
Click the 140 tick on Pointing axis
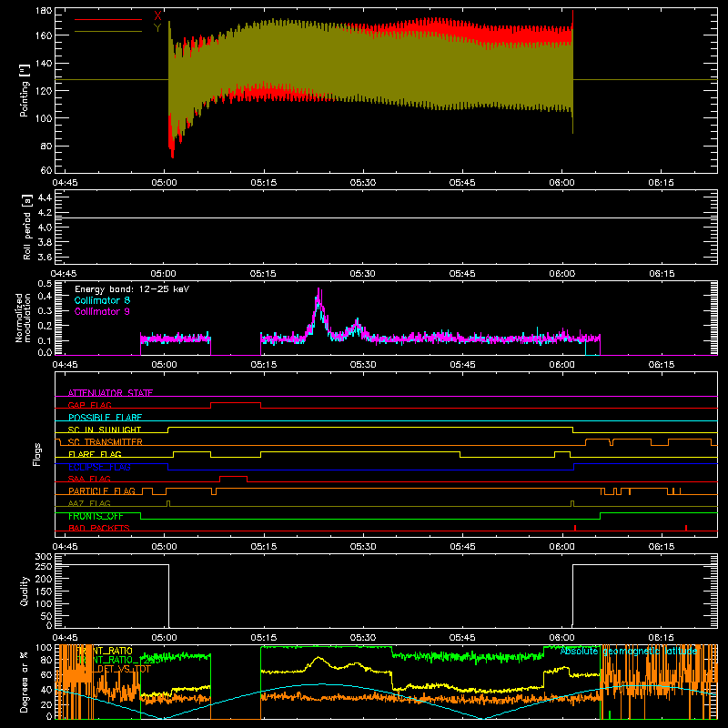(x=44, y=64)
